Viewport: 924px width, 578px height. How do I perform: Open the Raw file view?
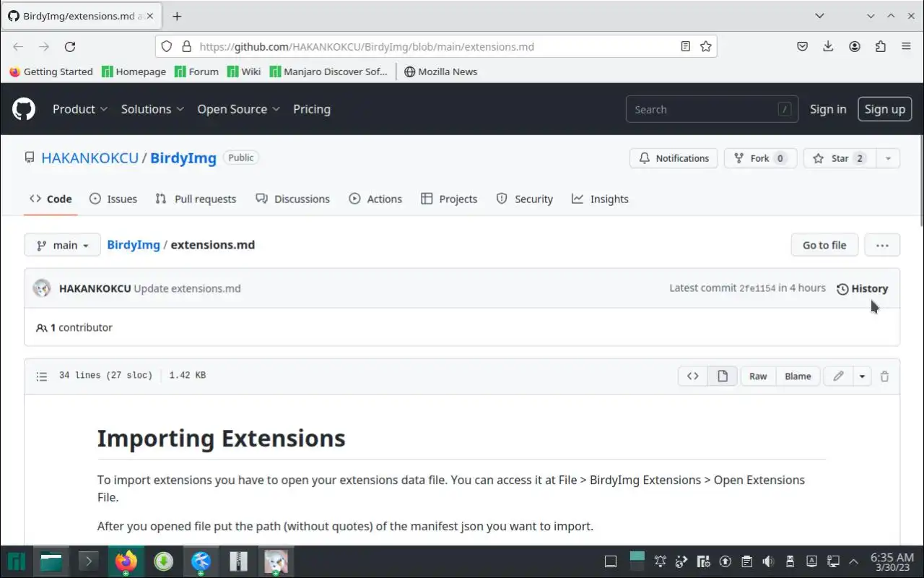[x=758, y=376]
